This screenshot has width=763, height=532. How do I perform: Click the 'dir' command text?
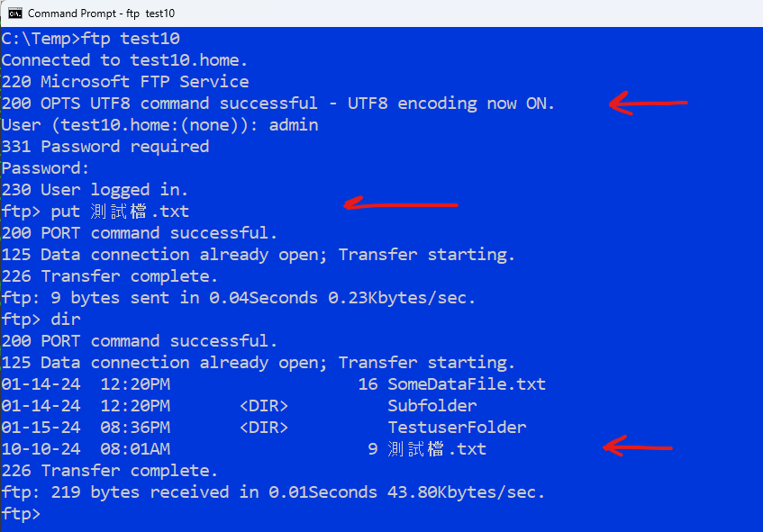point(66,319)
